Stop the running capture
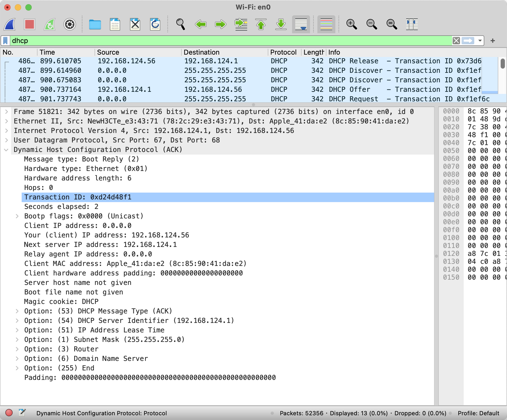The height and width of the screenshot is (420, 507). [30, 24]
